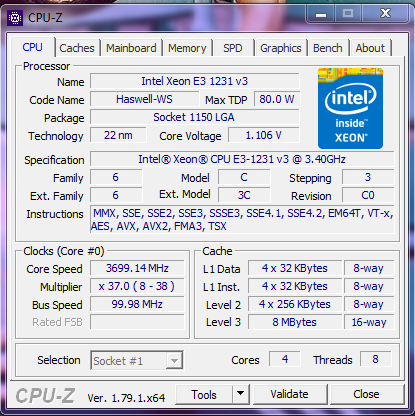Click the Specification field text
The image size is (415, 416).
coord(242,159)
